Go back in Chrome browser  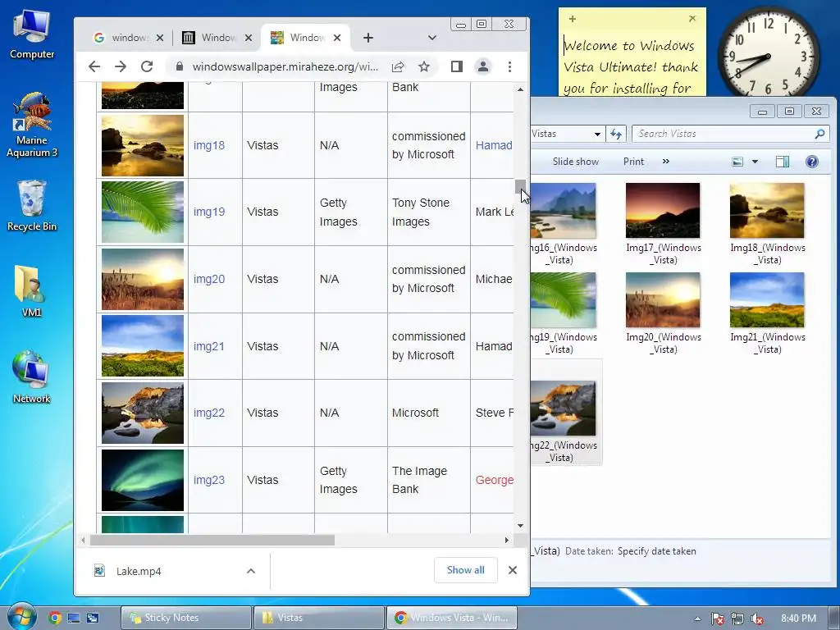(x=94, y=66)
